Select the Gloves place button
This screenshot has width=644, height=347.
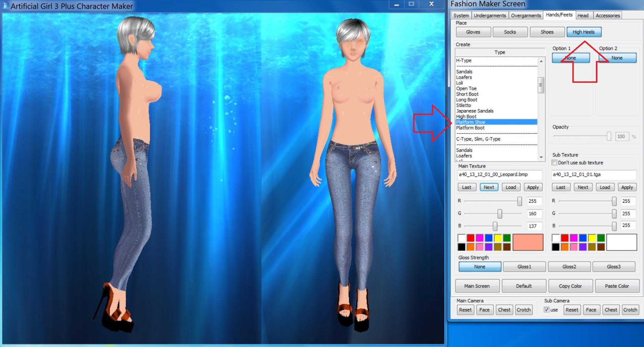tap(473, 32)
